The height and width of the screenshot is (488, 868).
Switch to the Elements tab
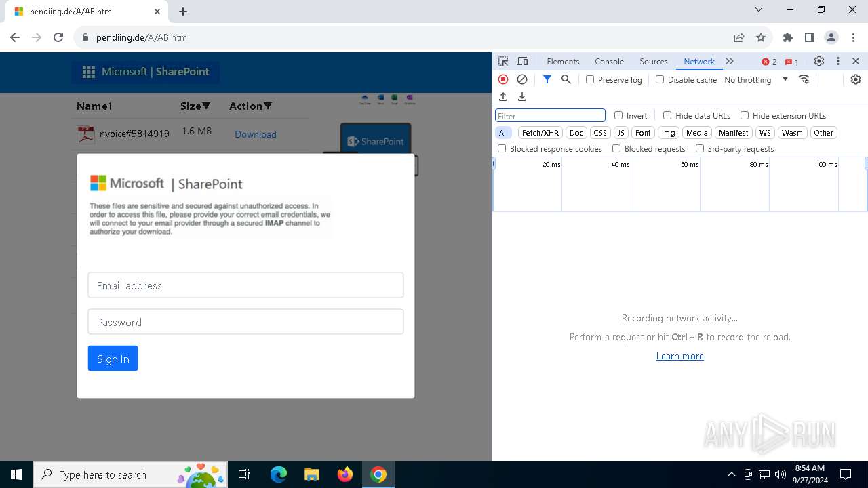tap(563, 61)
